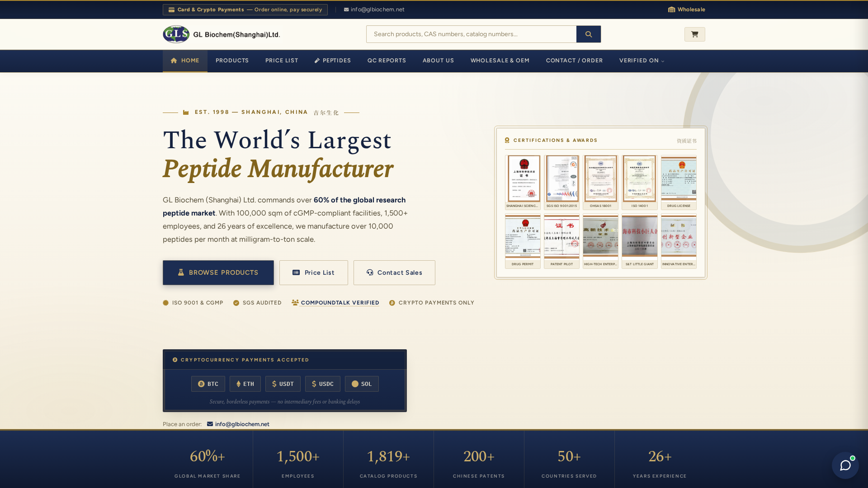View Innovative Enterprise certificate thumbnail
868x488 pixels.
[x=679, y=241]
